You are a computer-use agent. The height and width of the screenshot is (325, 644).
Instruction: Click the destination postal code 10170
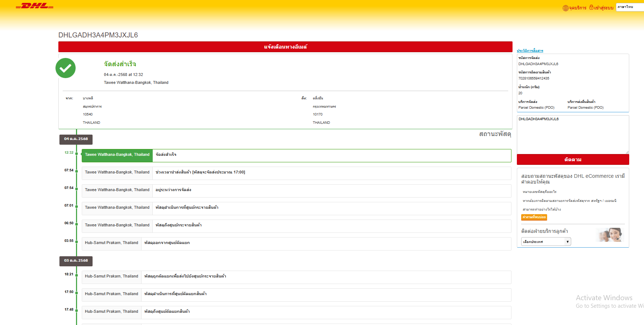(x=318, y=114)
